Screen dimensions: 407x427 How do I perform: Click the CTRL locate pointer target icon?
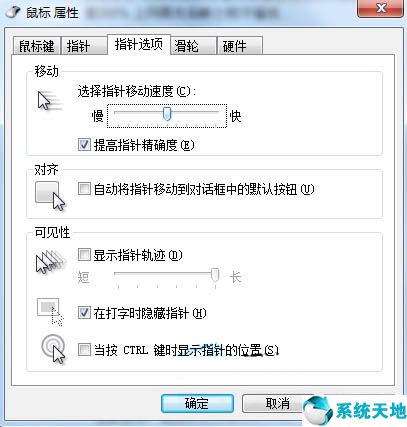(x=53, y=349)
